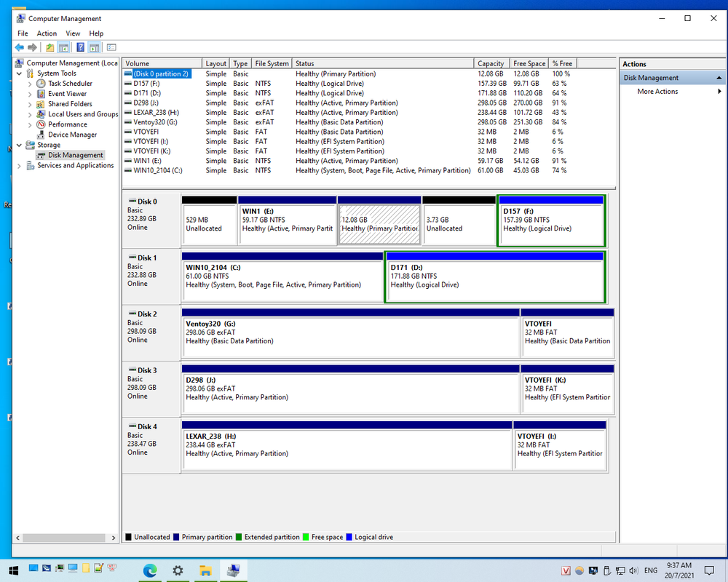Click the Event Viewer tree icon
Image resolution: width=728 pixels, height=582 pixels.
pyautogui.click(x=41, y=94)
